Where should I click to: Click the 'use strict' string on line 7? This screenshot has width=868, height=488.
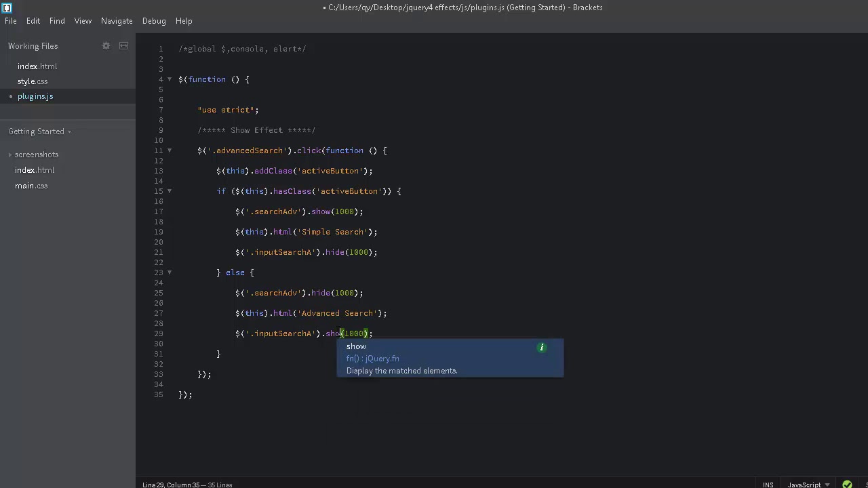(226, 110)
